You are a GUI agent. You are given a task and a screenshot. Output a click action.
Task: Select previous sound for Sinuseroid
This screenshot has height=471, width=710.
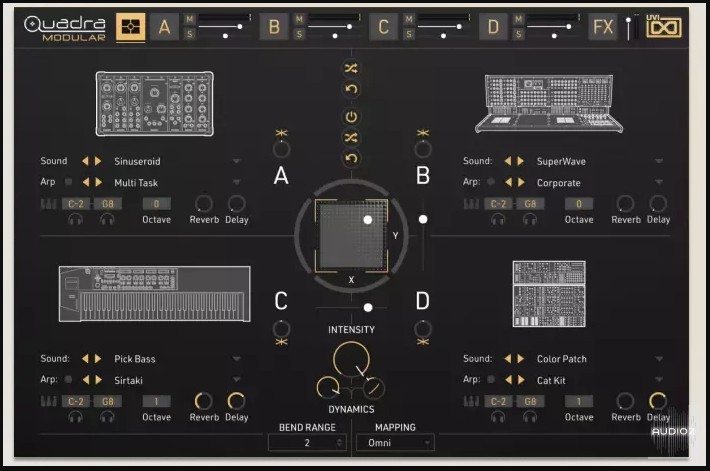[85, 161]
